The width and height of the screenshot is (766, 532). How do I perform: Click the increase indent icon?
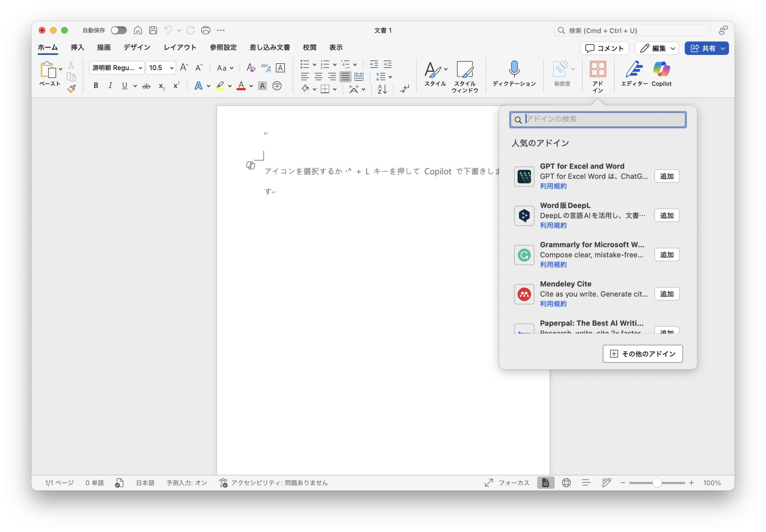387,64
